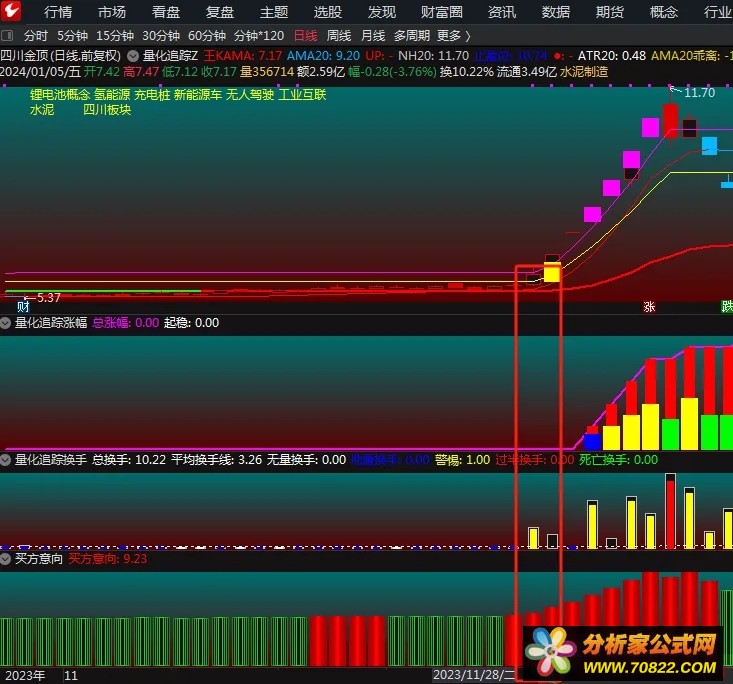Open the 市场 menu
This screenshot has height=684, width=733.
click(x=112, y=12)
